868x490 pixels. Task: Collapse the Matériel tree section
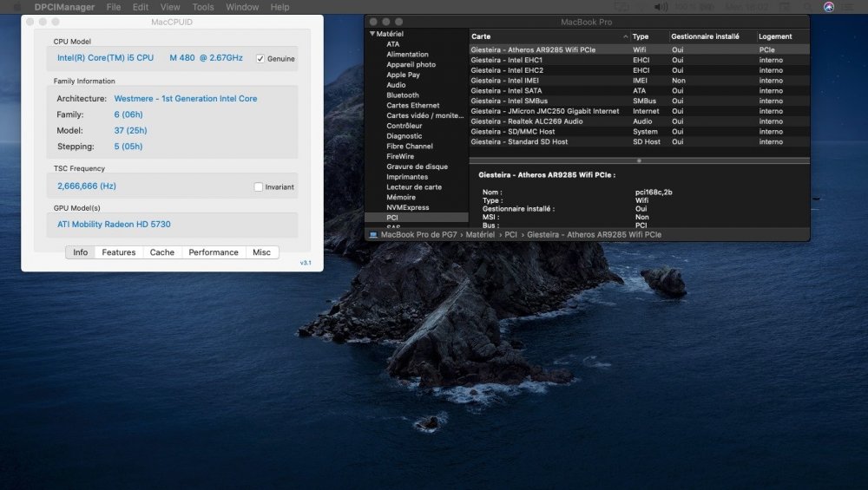click(372, 34)
